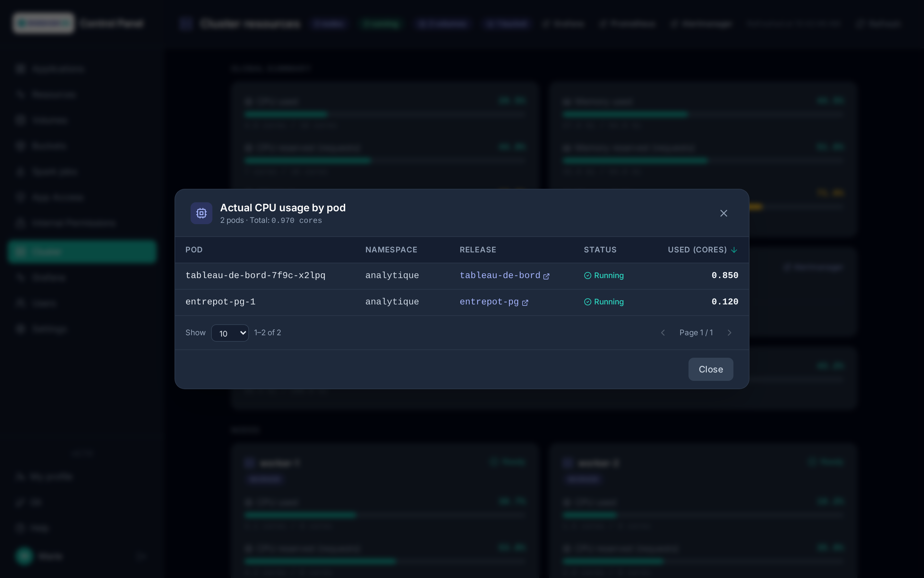The height and width of the screenshot is (578, 924).
Task: Click the NAMESPACE column header
Action: [x=391, y=250]
